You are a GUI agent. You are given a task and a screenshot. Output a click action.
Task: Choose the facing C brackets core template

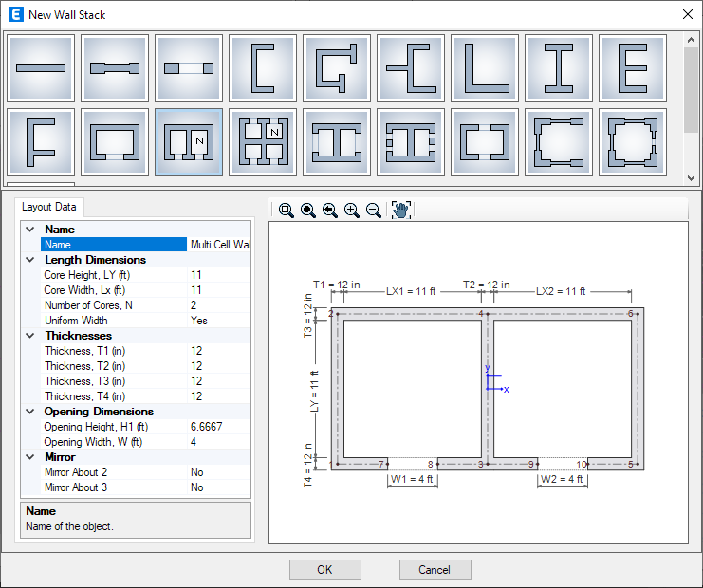click(485, 142)
